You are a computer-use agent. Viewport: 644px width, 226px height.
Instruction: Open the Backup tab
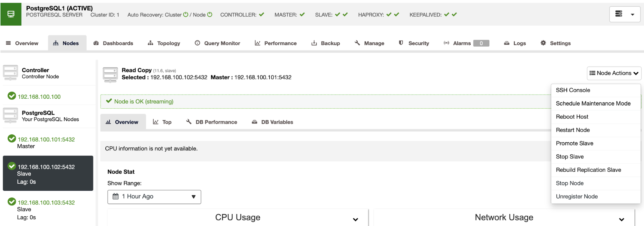pyautogui.click(x=326, y=43)
